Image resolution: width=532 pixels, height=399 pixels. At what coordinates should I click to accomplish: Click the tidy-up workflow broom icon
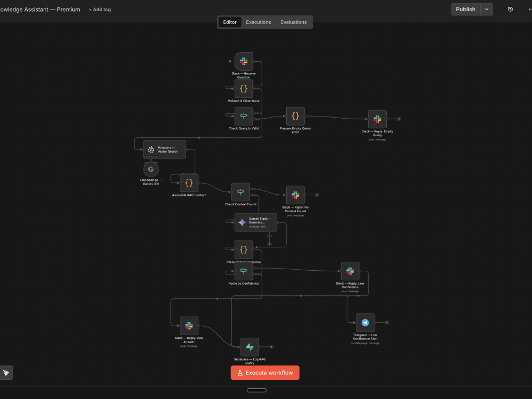click(6, 372)
